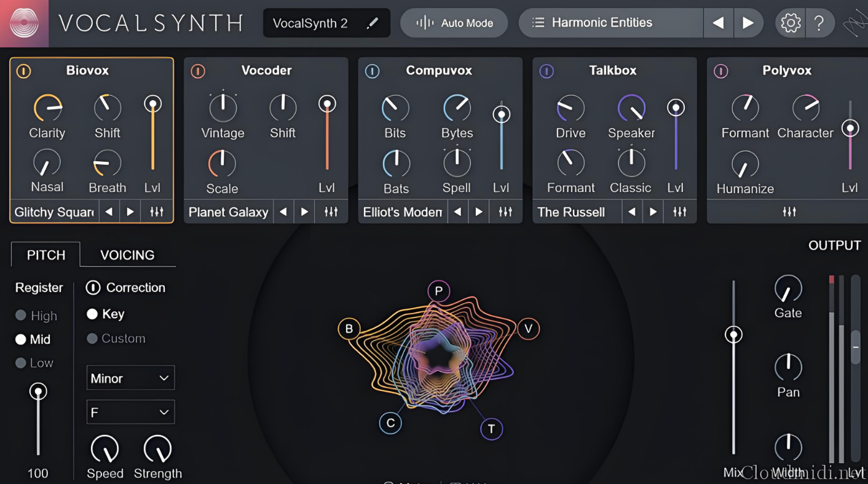
Task: Select next Compuvox preset
Action: pos(479,212)
